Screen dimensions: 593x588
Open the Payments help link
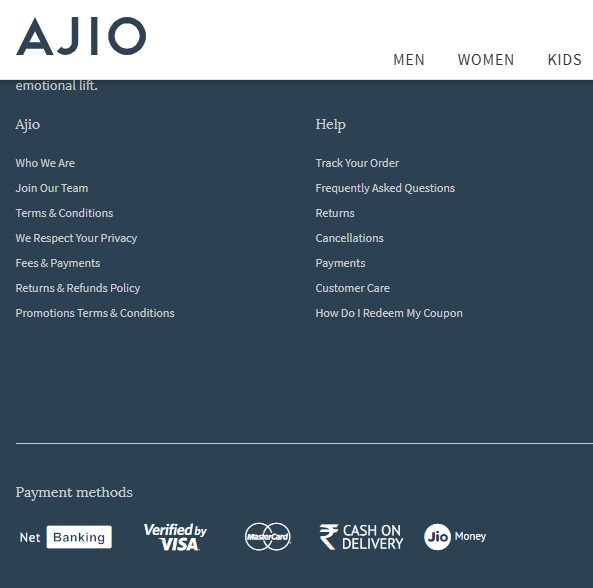[x=340, y=263]
